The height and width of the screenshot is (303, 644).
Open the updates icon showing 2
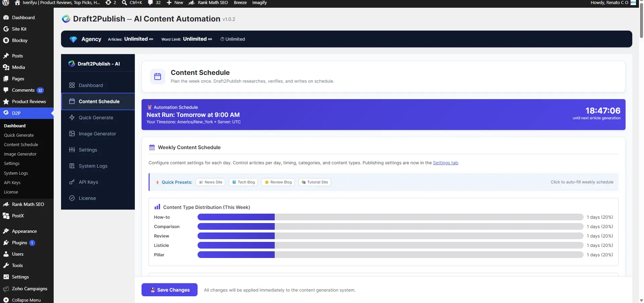tap(108, 2)
